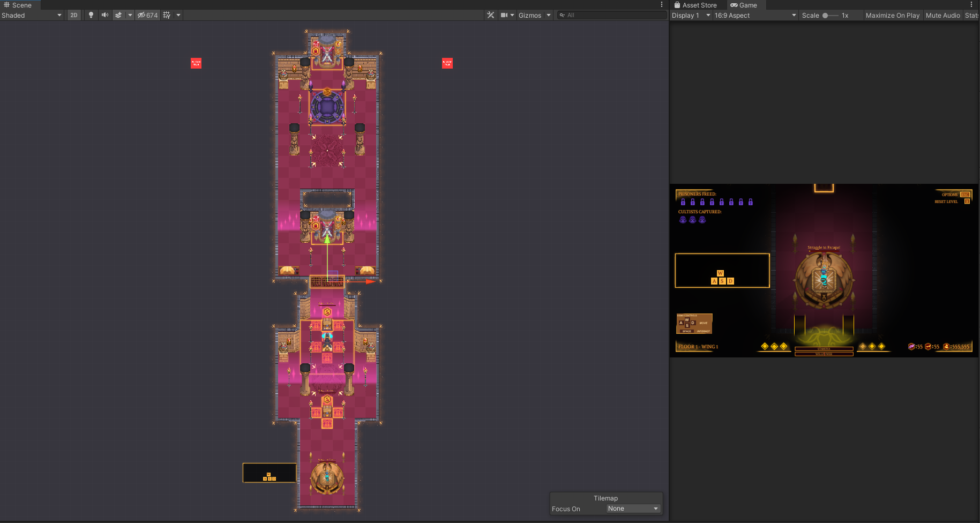Click the third cultist hood icon
Viewport: 980px width, 523px height.
(702, 220)
